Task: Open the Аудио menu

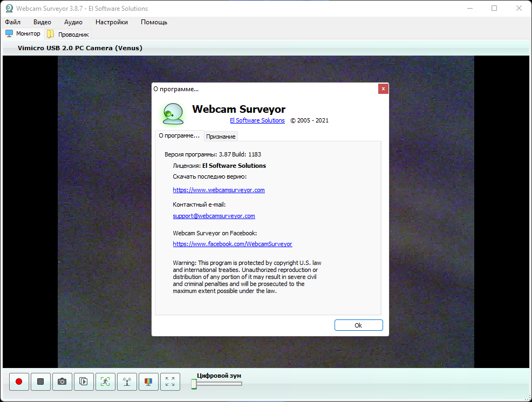Action: [73, 22]
